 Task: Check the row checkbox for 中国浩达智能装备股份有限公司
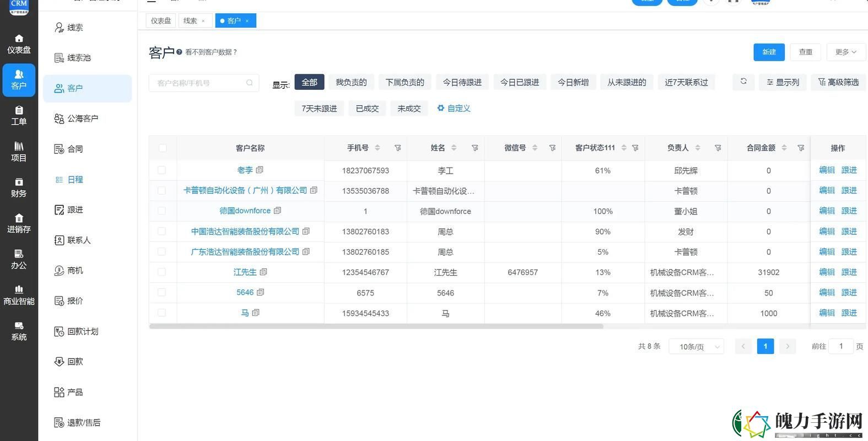pos(161,231)
